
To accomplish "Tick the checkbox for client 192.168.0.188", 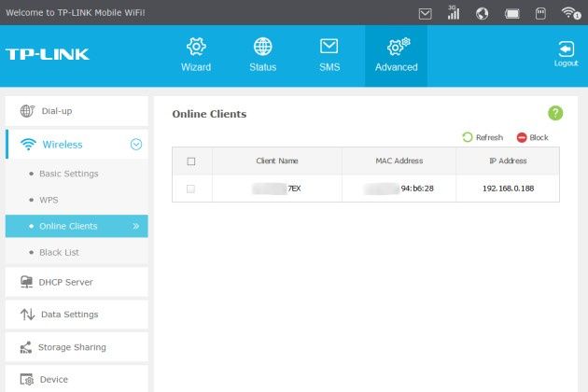I will 191,189.
